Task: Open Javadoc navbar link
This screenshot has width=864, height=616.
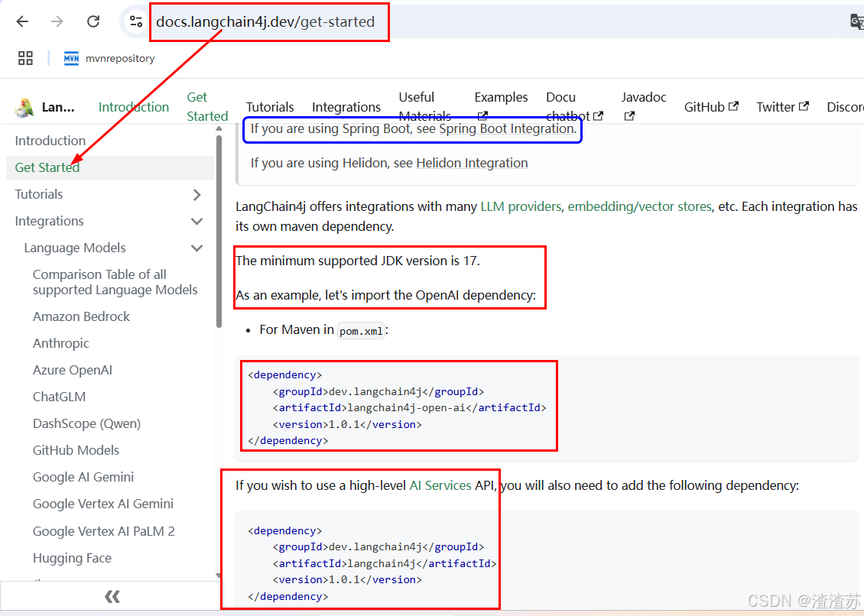Action: [644, 105]
